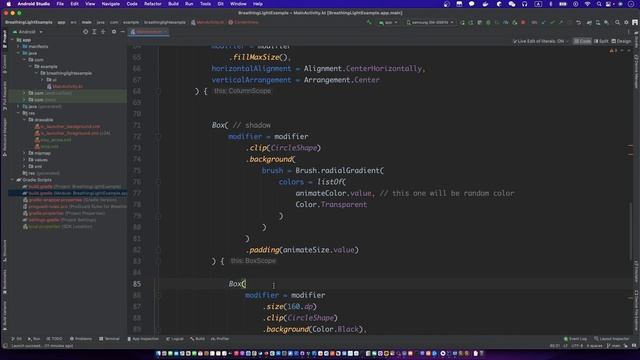Open the samsung device selector dropdown
Screen dimensions: 640x360
(430, 22)
